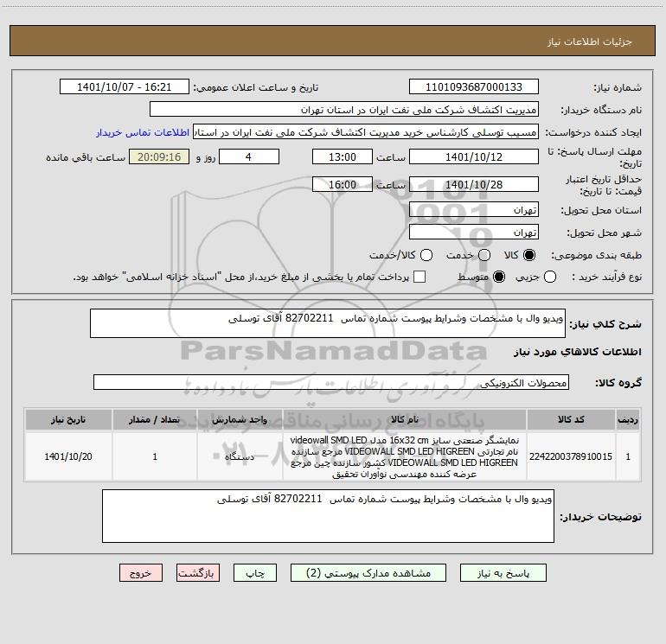Click the تاریخ نیاز column header
This screenshot has width=666, height=644.
coord(68,419)
